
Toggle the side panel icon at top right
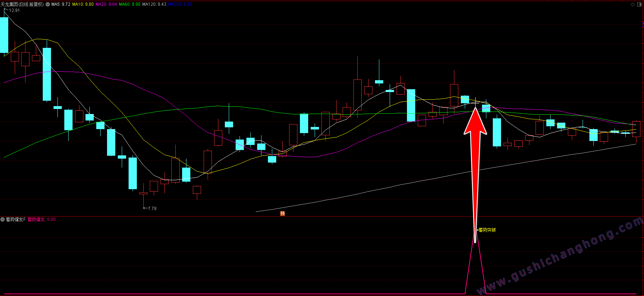(x=639, y=4)
